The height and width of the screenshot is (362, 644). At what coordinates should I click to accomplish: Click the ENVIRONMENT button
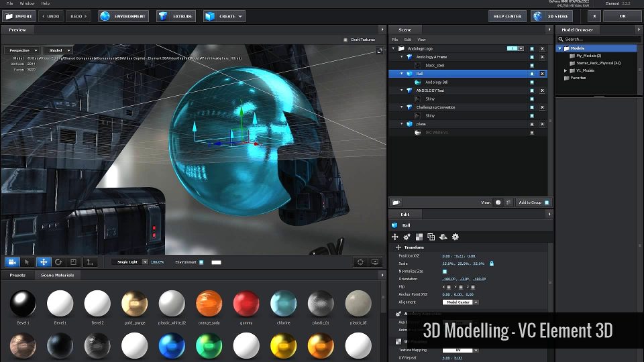point(123,16)
